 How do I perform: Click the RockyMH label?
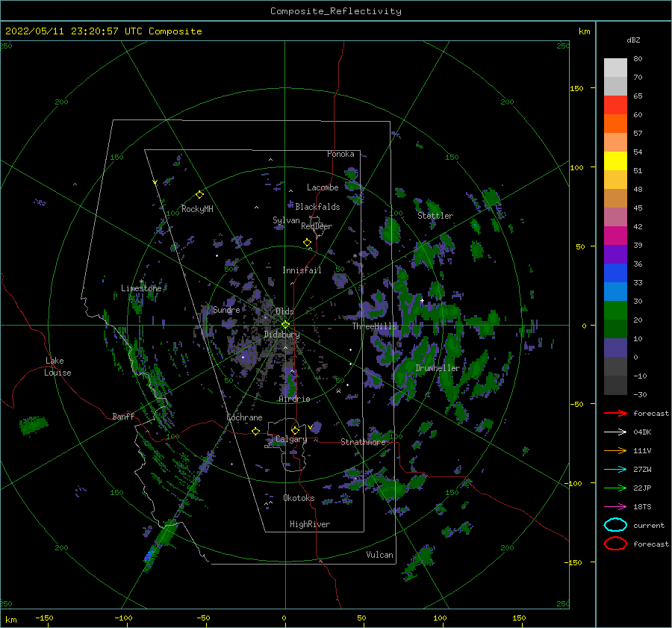pos(197,209)
